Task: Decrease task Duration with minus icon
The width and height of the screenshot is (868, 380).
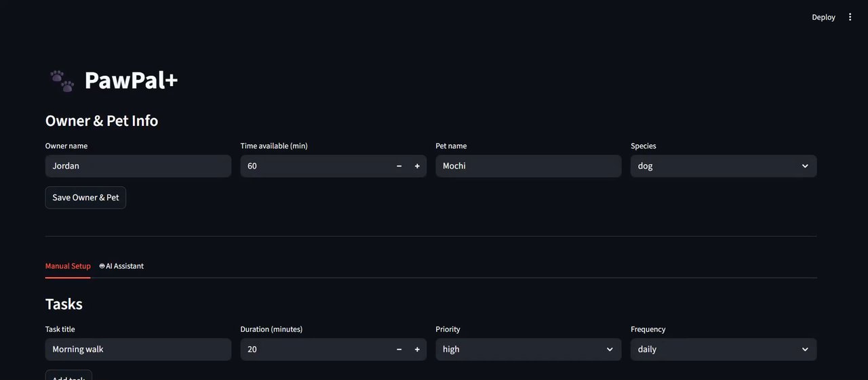Action: tap(399, 350)
